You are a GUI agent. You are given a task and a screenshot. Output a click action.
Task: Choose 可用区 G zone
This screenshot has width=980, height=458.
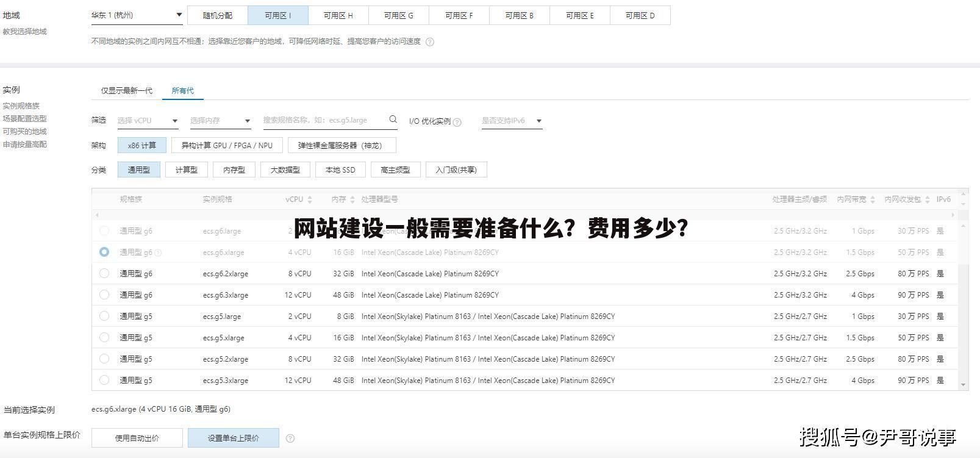click(x=399, y=15)
